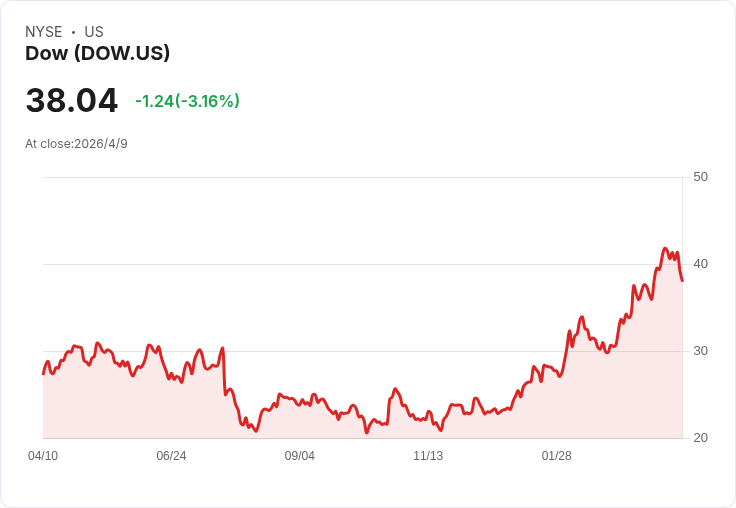Click the current price 38.04

pos(71,101)
